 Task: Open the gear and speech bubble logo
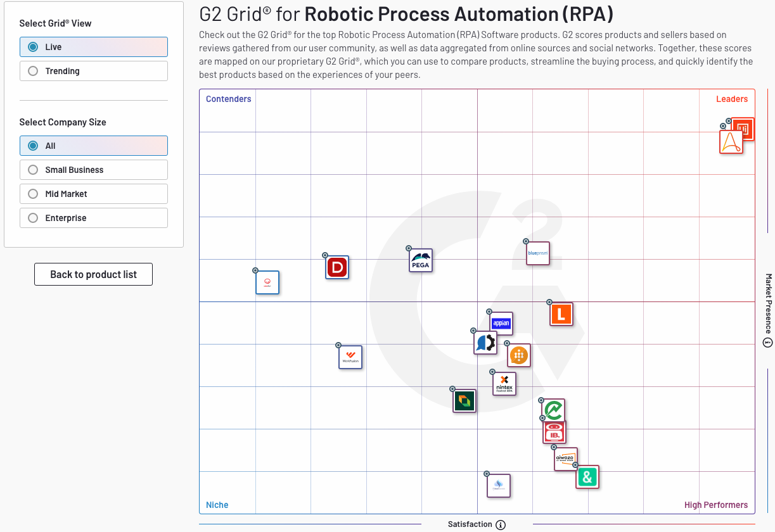[485, 343]
